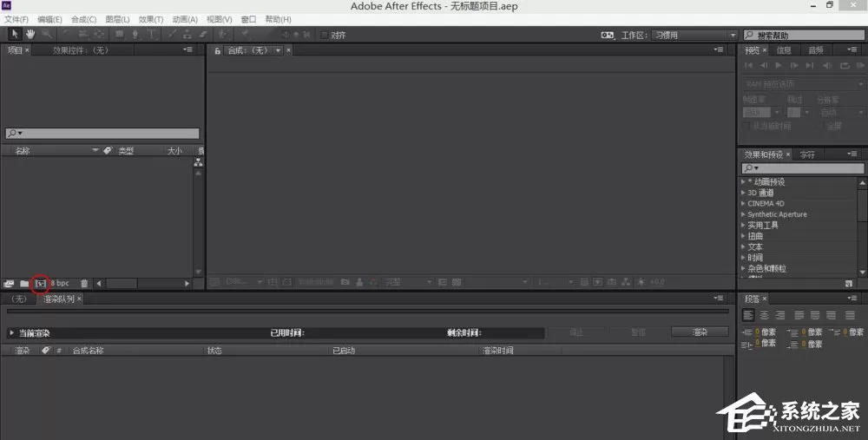The height and width of the screenshot is (440, 868).
Task: Open the 效果(T) menu
Action: pyautogui.click(x=150, y=19)
